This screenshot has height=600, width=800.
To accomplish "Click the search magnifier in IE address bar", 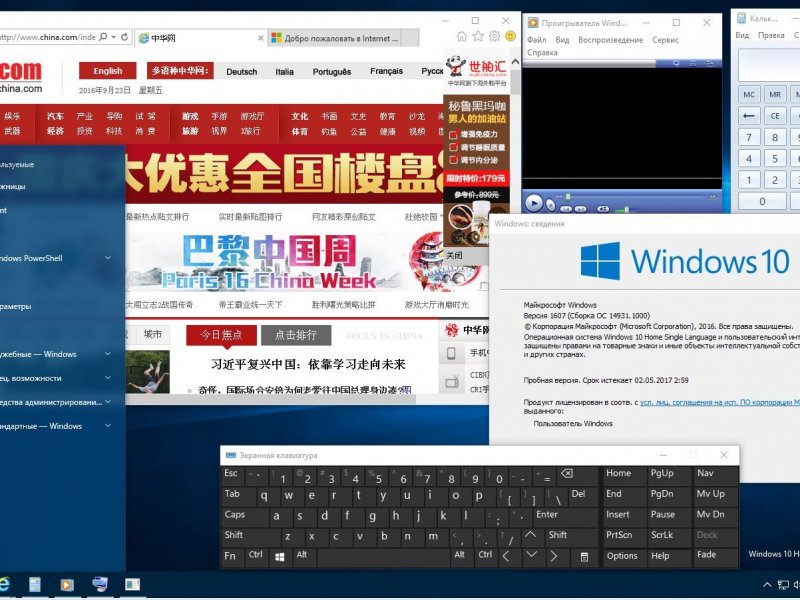I will 103,37.
